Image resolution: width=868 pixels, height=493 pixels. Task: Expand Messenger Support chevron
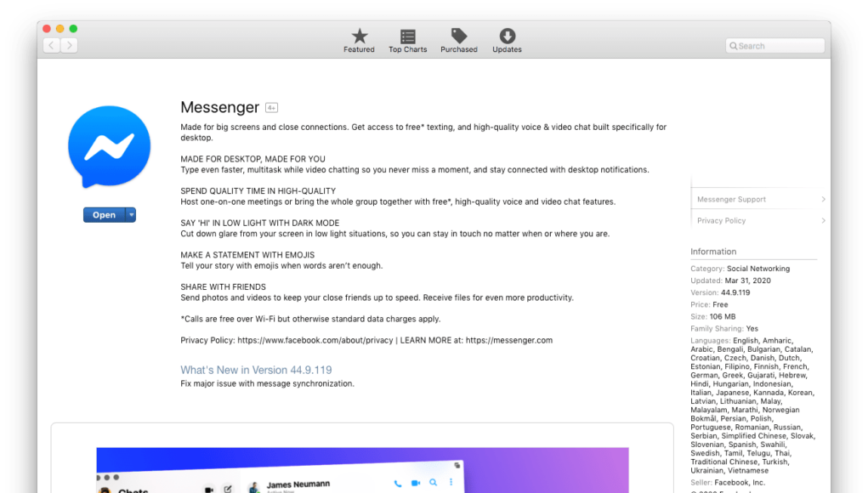tap(823, 199)
